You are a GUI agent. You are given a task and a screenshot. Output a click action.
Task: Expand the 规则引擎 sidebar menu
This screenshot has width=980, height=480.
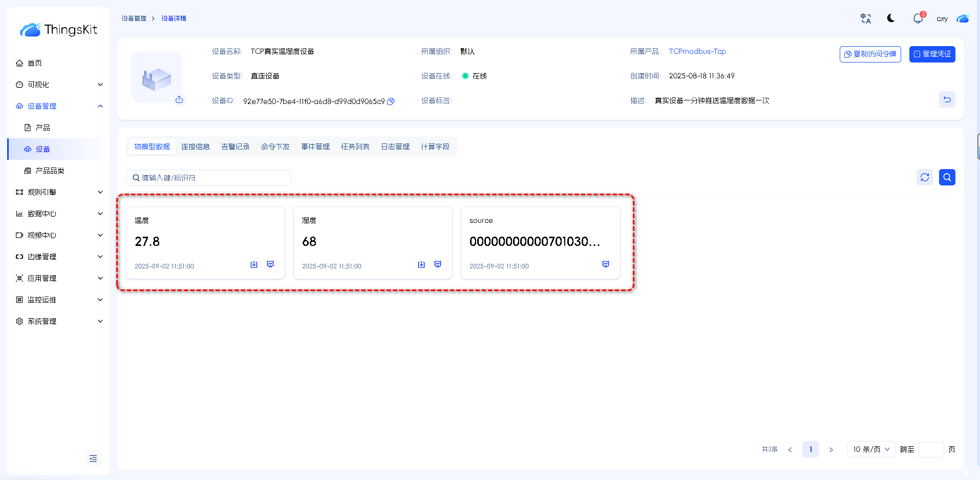tap(59, 192)
